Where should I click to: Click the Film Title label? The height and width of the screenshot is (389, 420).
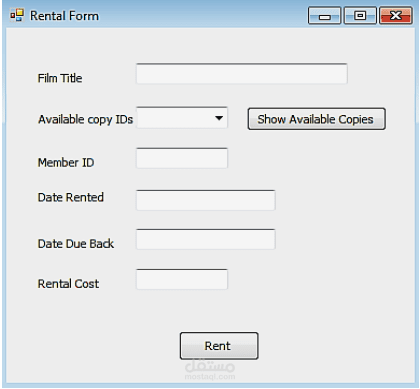click(60, 78)
